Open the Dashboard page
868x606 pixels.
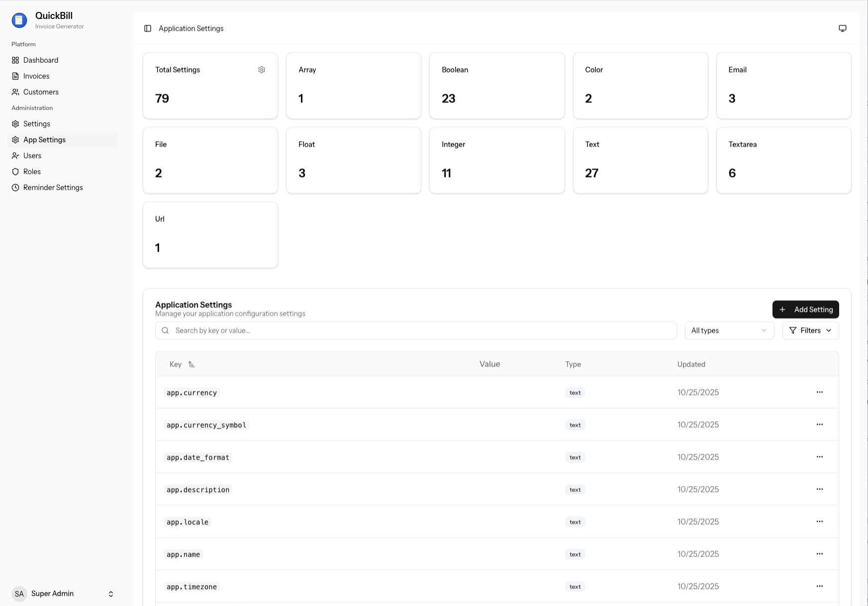click(x=41, y=60)
